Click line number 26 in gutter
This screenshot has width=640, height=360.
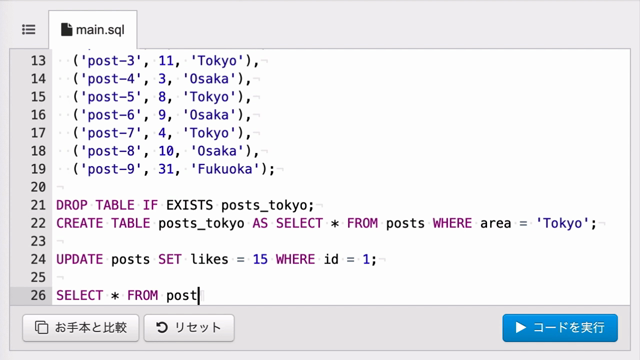click(38, 295)
